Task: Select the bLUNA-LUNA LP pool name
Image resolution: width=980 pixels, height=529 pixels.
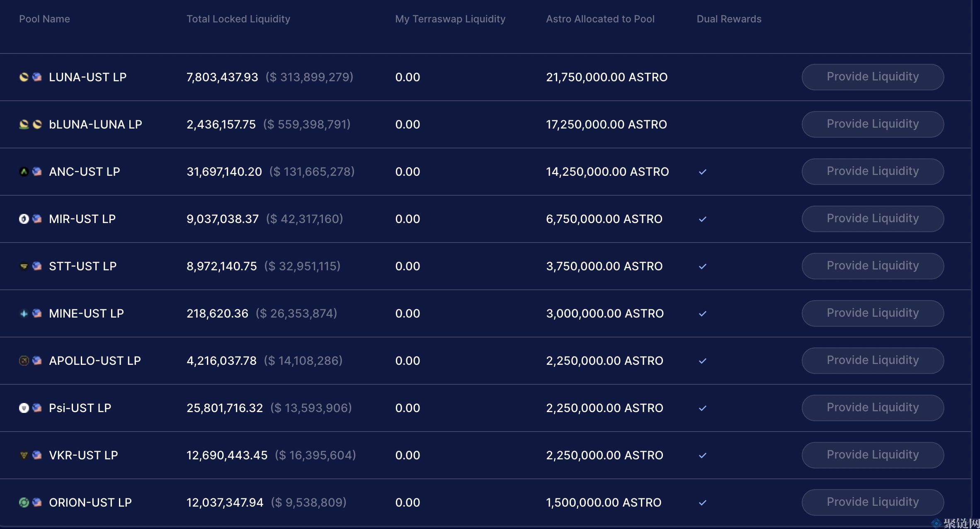Action: [95, 124]
